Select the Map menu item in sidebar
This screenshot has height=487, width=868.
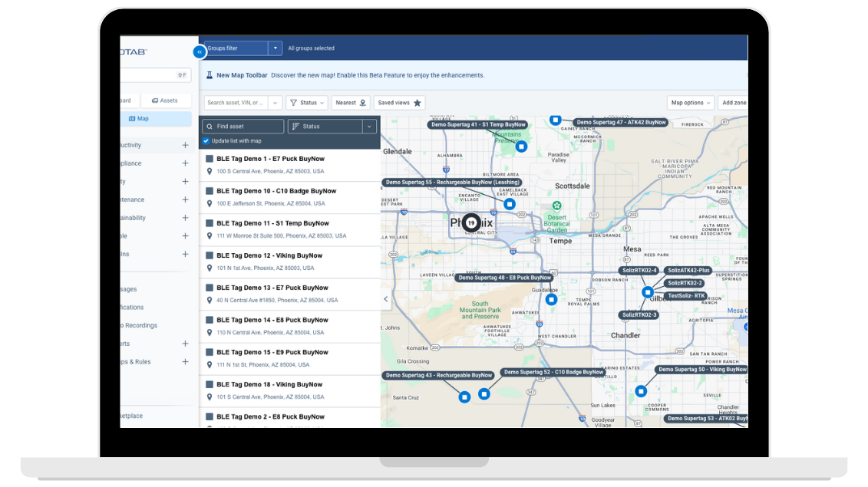[139, 119]
